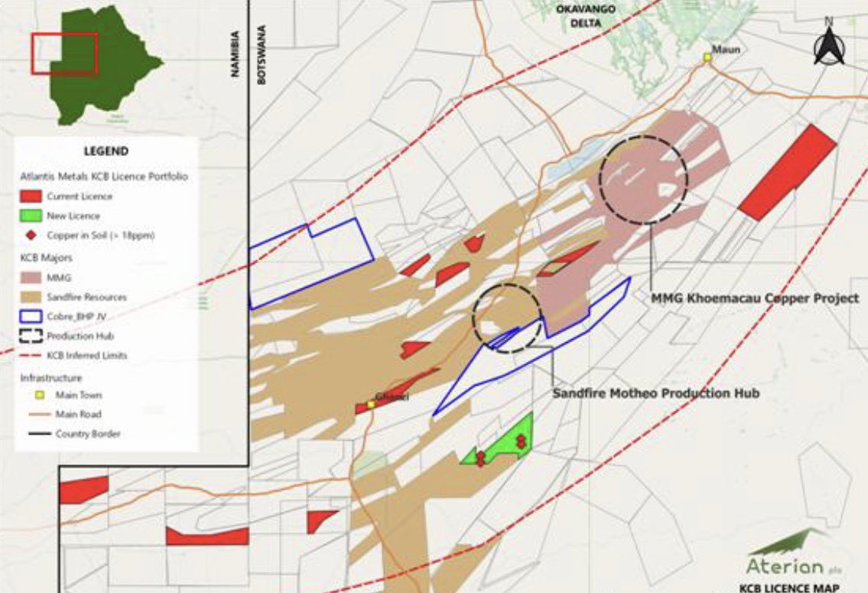
Task: Click the 'Sandfire Motheo Production Hub' label
Action: (656, 393)
